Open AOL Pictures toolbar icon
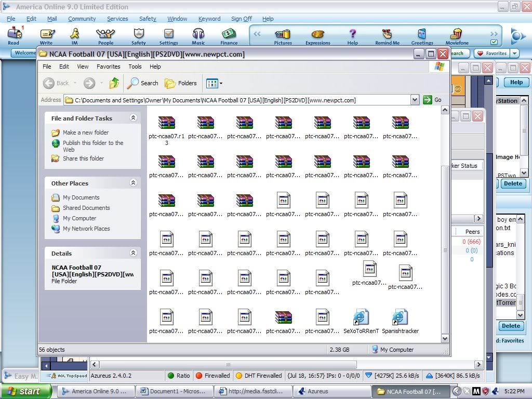This screenshot has width=532, height=399. (283, 34)
